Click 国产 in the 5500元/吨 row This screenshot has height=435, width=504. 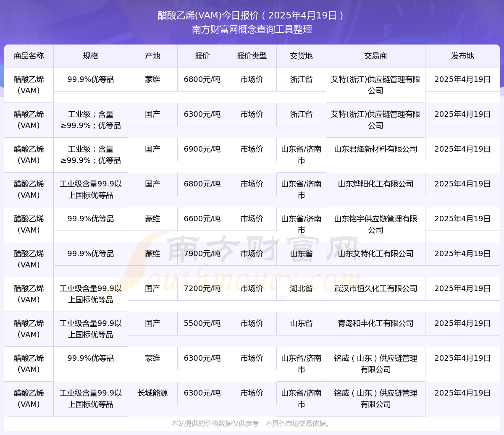click(x=152, y=323)
